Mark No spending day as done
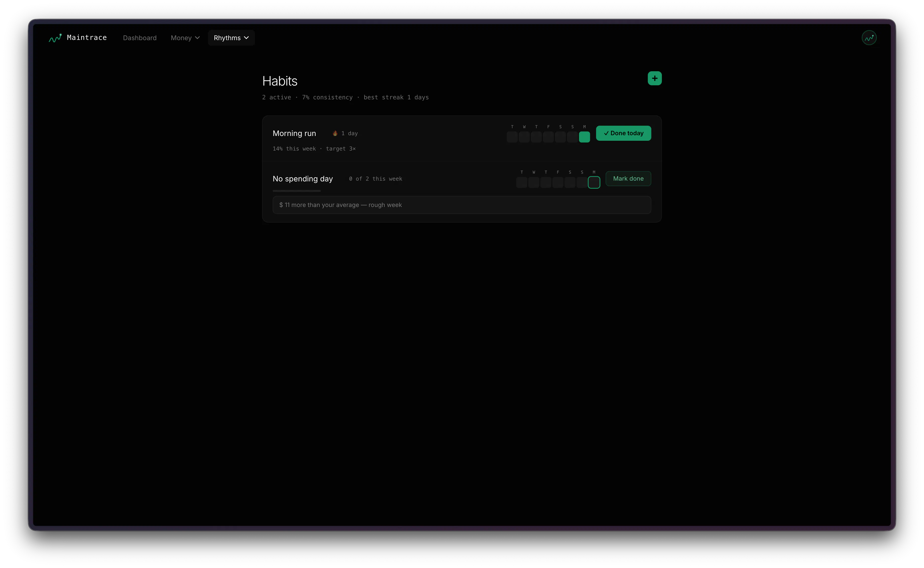The width and height of the screenshot is (924, 568). pos(628,178)
